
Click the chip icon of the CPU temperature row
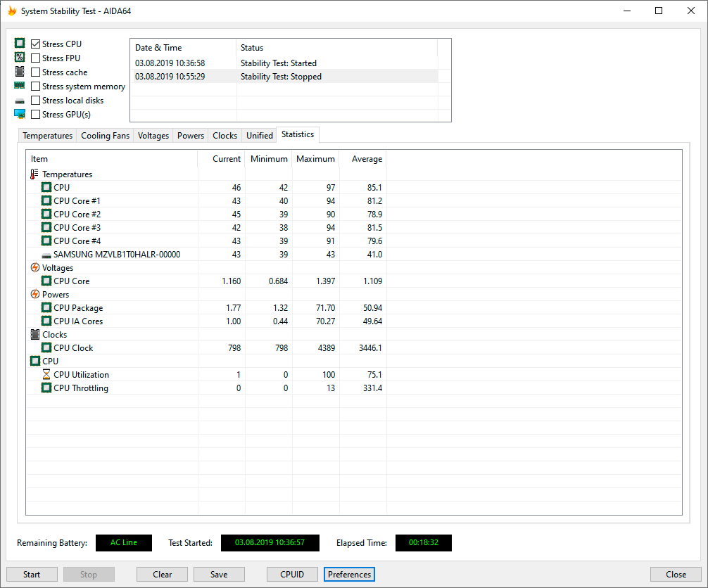click(46, 187)
